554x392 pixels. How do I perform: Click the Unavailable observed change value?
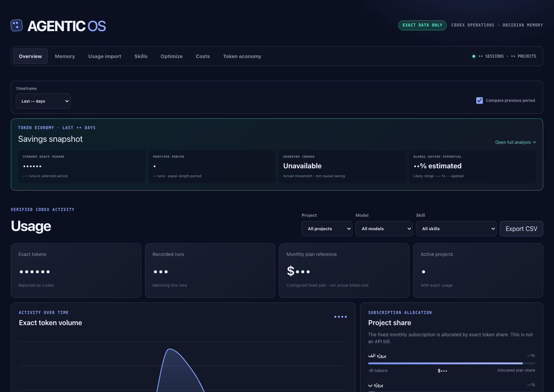302,166
